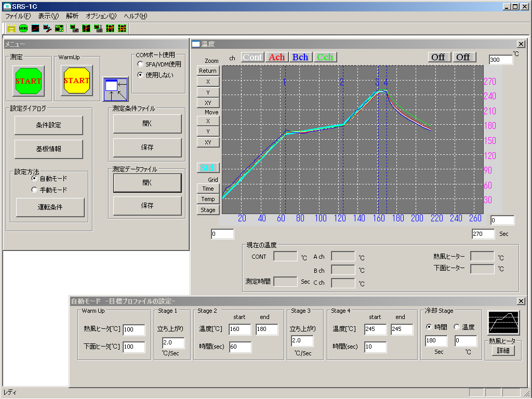Click the graph with wrench settings icon
Screen dimensions: 532x399
point(47,29)
